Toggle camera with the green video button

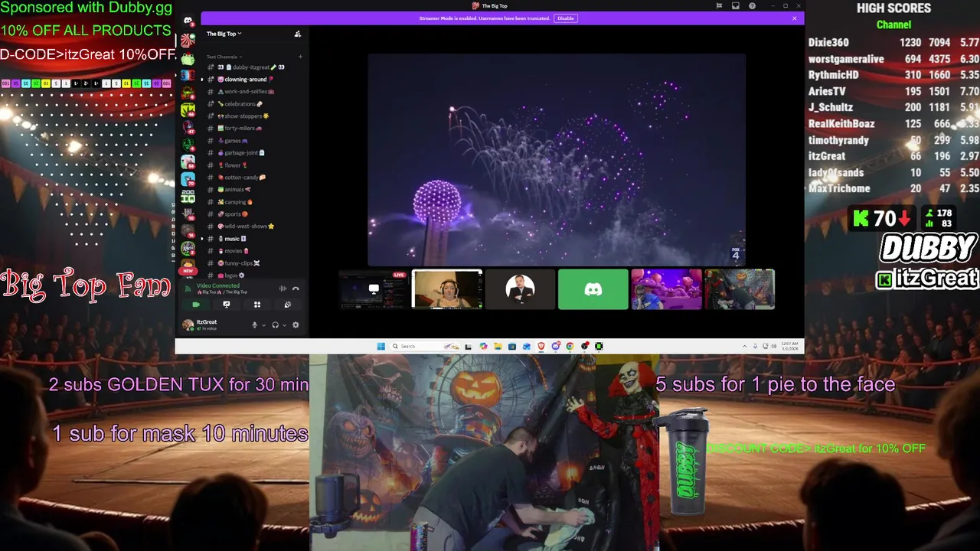click(196, 305)
